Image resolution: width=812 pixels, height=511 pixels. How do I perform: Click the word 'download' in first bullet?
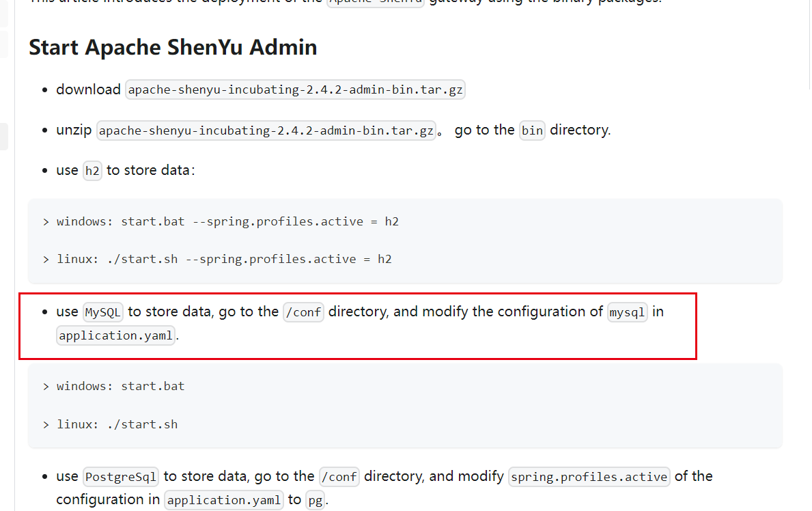pos(89,89)
